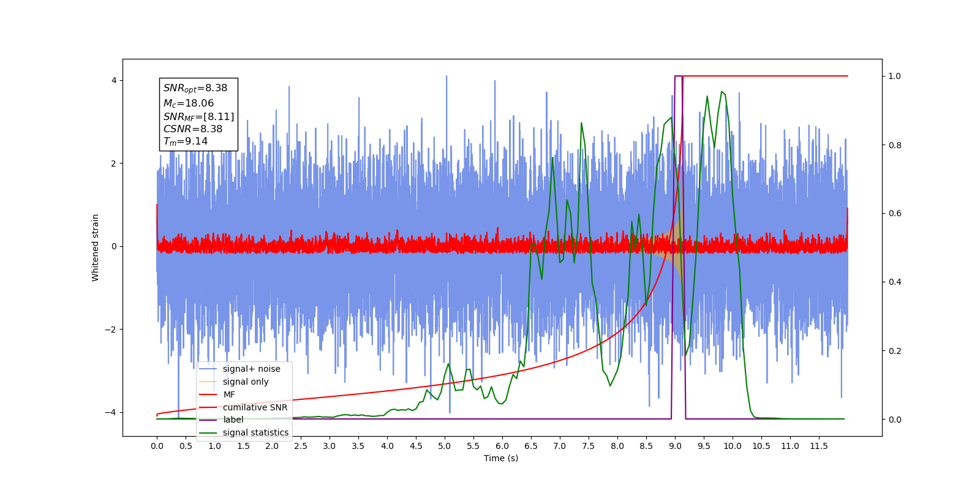The height and width of the screenshot is (490, 980).
Task: Click the −4 tick on left axis
Action: coord(111,412)
